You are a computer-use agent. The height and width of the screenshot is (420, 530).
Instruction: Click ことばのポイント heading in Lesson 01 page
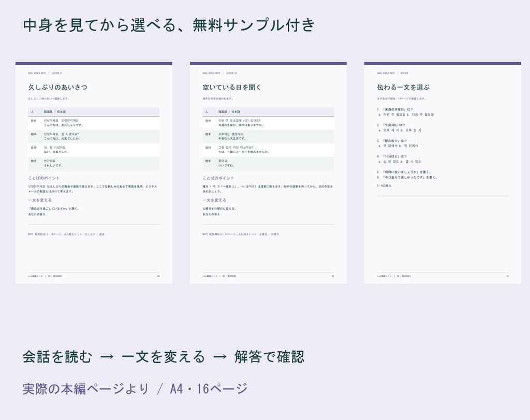(x=44, y=178)
